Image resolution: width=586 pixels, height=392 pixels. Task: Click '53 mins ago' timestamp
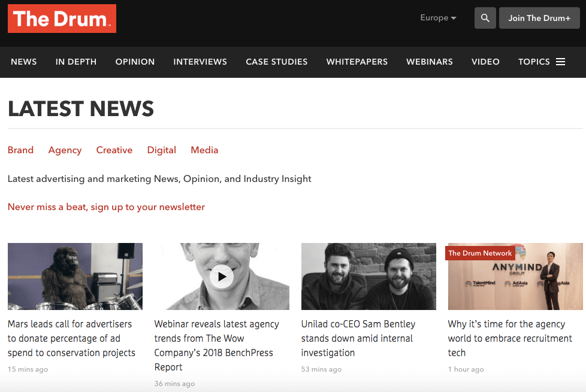[x=321, y=369]
